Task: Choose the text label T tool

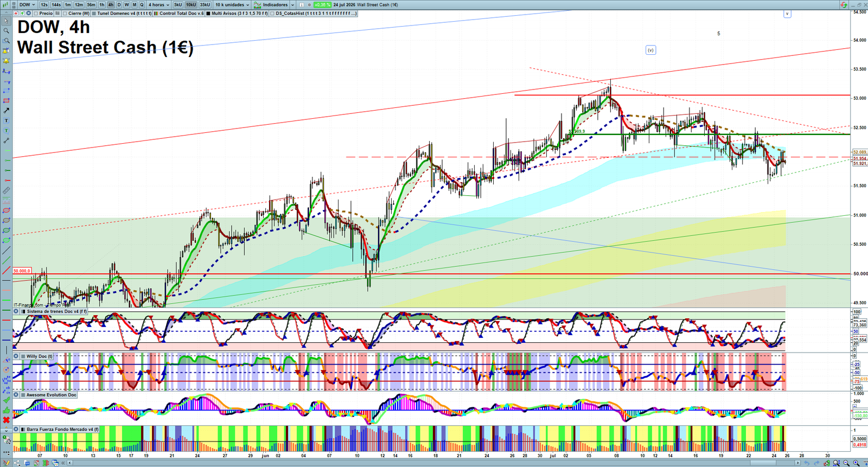Action: point(7,120)
